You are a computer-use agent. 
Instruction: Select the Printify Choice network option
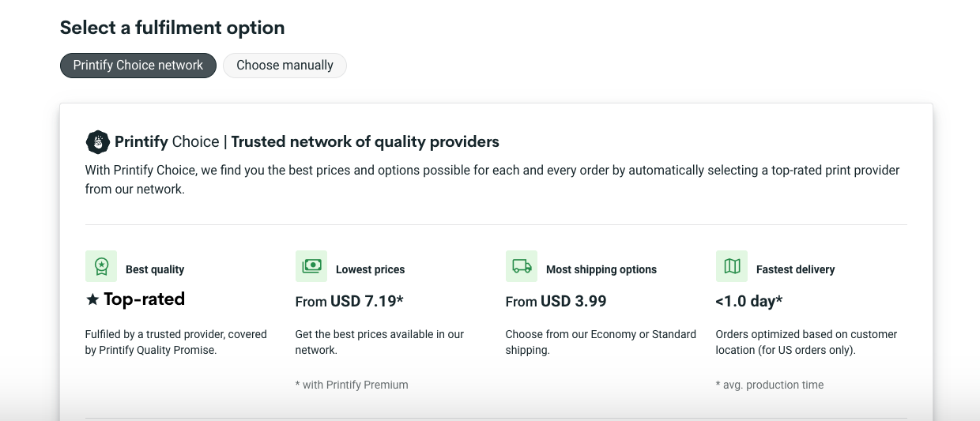[x=138, y=66]
